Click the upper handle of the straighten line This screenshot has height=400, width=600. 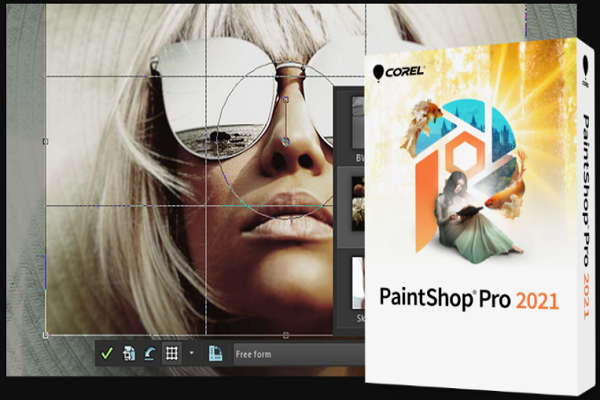(285, 100)
